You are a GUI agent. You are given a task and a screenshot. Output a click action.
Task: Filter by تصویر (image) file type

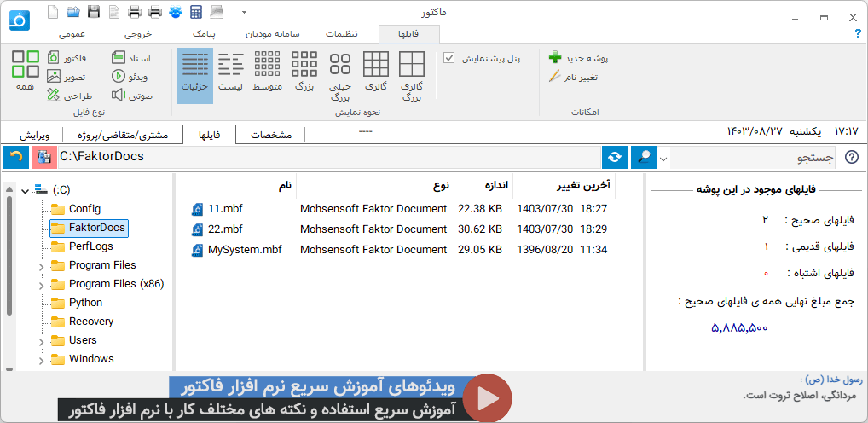coord(67,77)
